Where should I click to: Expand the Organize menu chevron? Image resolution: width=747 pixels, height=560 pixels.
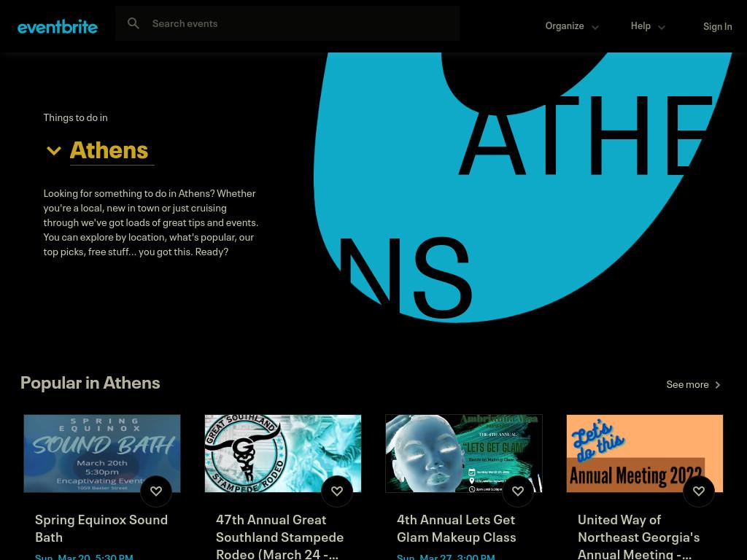(595, 27)
